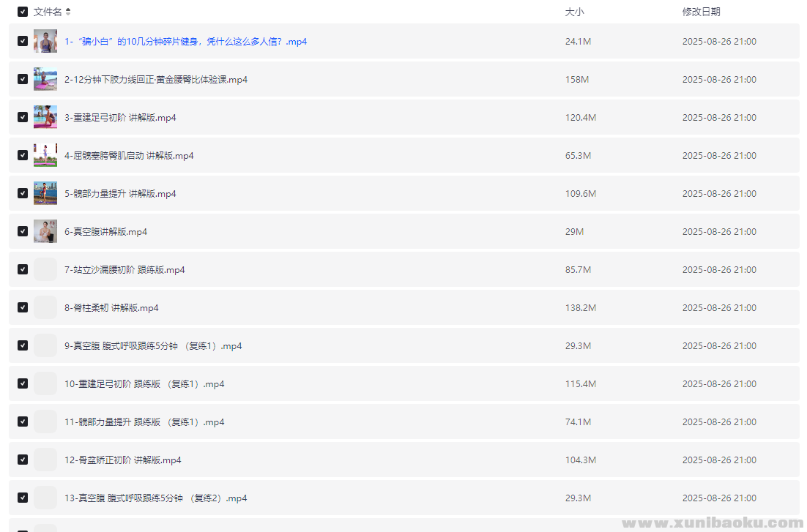Click placeholder icon for 8-脊柱柔韧 讲解版
Screen dimensions: 807x532
click(x=45, y=308)
